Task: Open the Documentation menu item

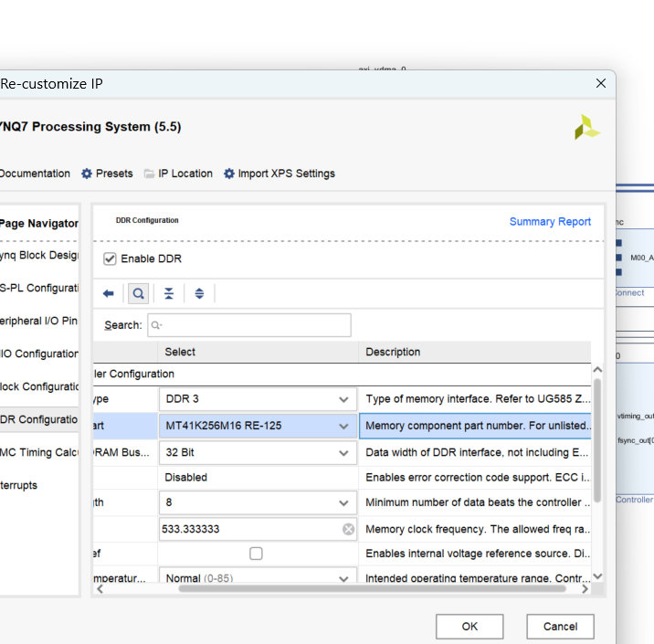Action: (x=35, y=174)
